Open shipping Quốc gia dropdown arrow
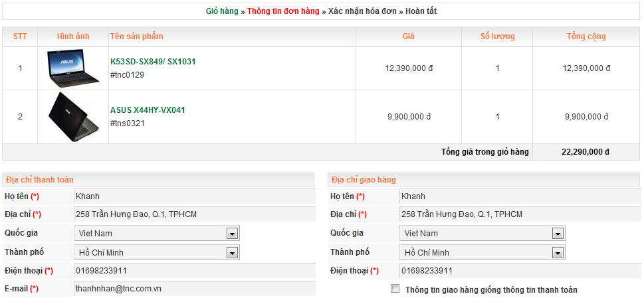 click(558, 234)
